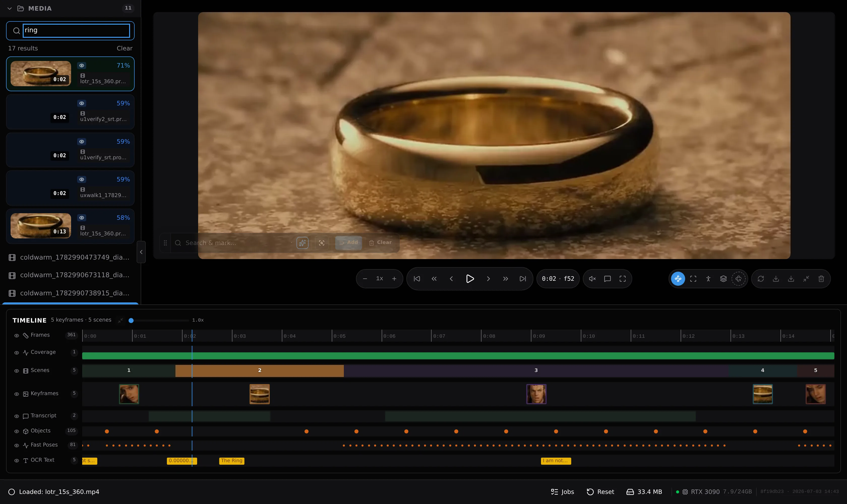This screenshot has height=504, width=847.
Task: Hide the Keyframes track
Action: (x=16, y=394)
